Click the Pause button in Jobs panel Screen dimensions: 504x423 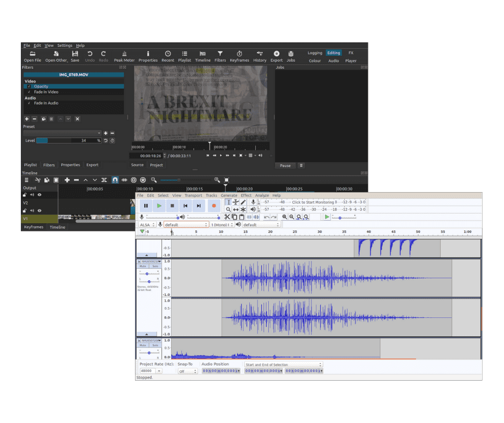(285, 165)
